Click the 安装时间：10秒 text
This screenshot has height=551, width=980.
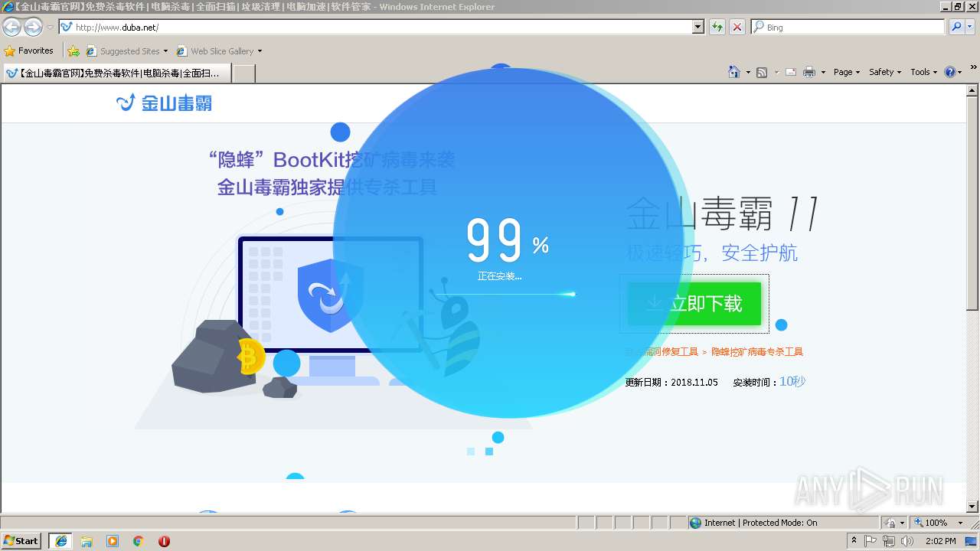click(769, 382)
